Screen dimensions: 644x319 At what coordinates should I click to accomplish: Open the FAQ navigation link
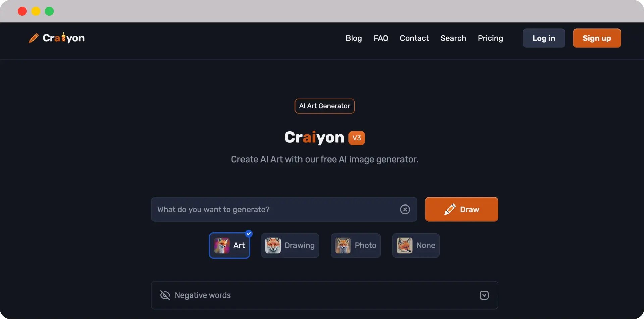381,38
